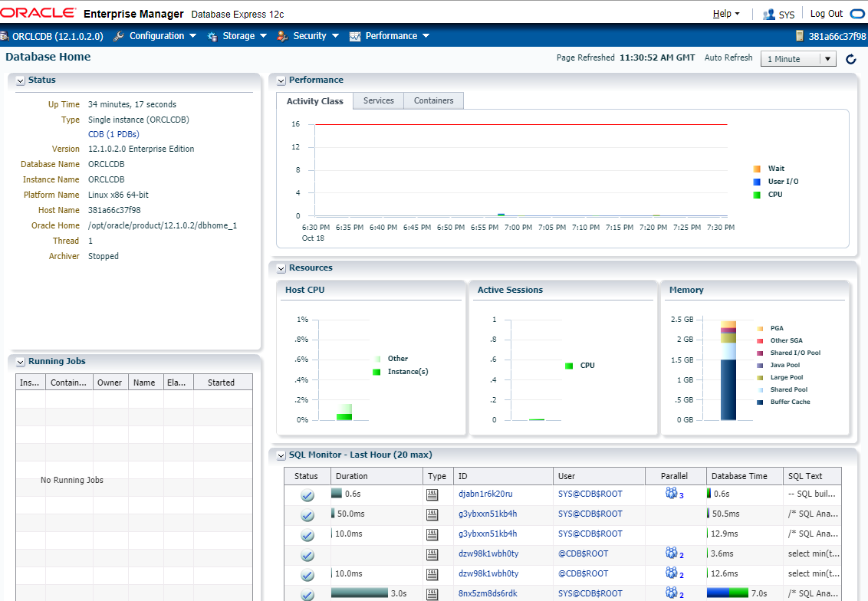Click the 3.0s duration bar

coord(360,593)
